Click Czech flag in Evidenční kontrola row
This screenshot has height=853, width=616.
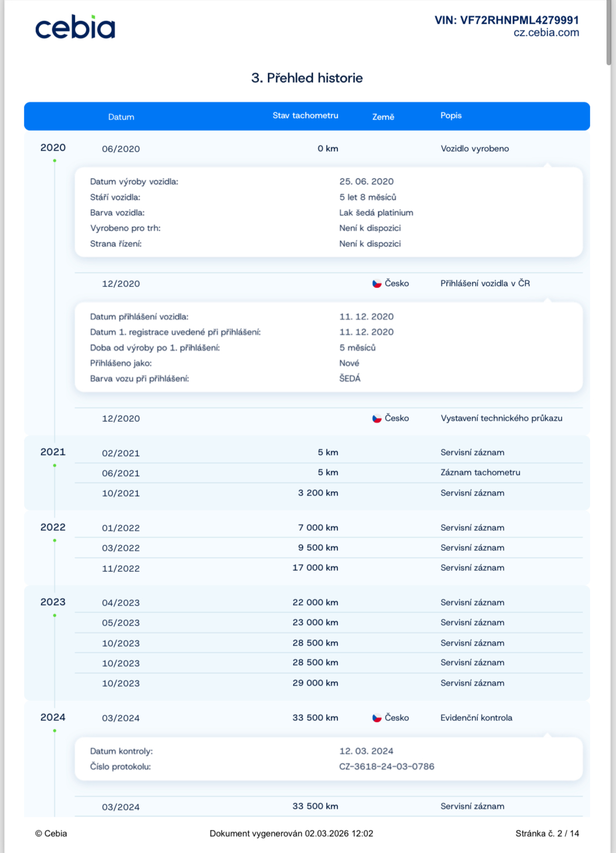(377, 718)
